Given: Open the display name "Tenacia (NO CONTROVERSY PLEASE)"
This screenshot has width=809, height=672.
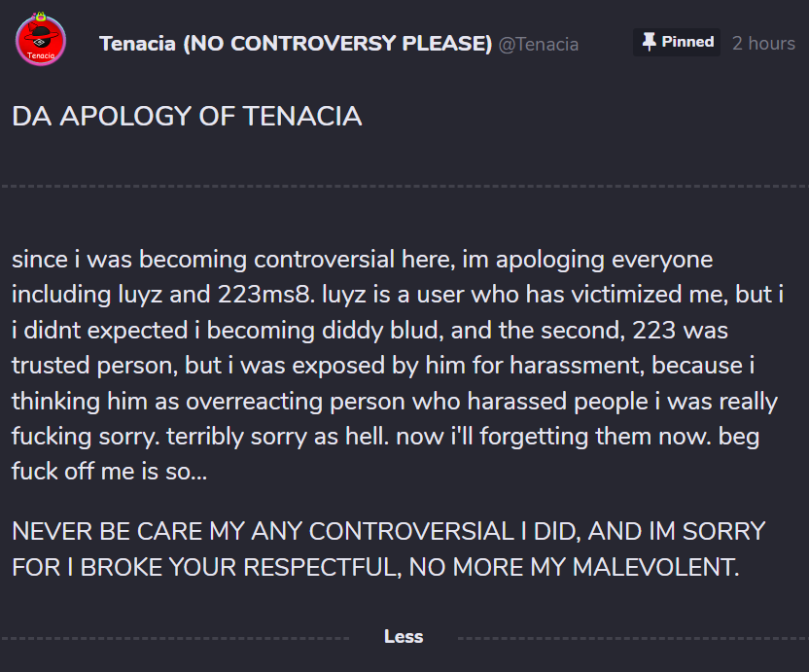Looking at the screenshot, I should click(296, 44).
